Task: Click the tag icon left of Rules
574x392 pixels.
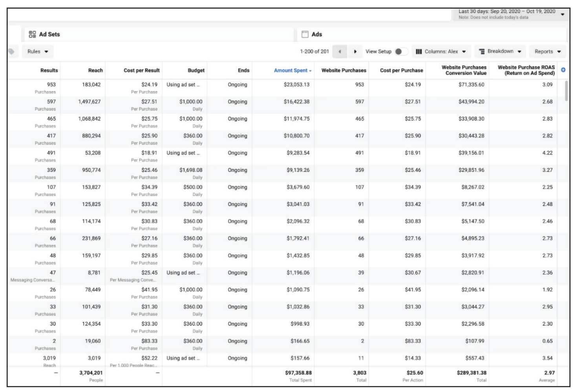Action: coord(11,51)
